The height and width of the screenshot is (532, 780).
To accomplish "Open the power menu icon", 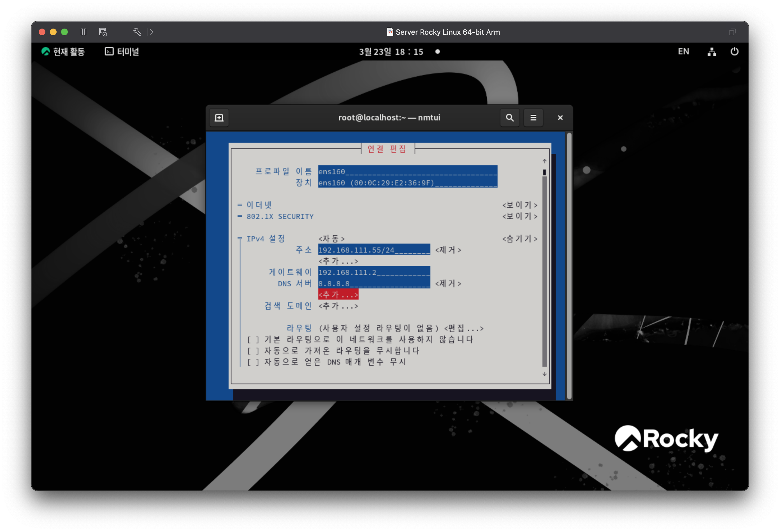I will click(x=734, y=52).
